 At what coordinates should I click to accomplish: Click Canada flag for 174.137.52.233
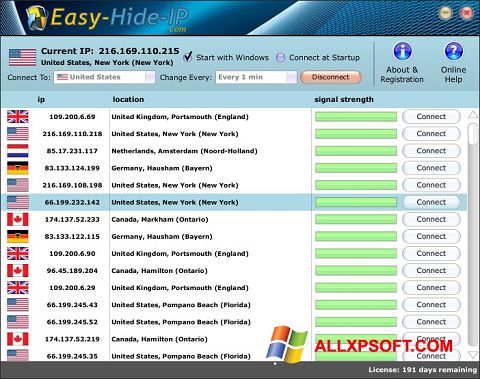click(x=18, y=219)
